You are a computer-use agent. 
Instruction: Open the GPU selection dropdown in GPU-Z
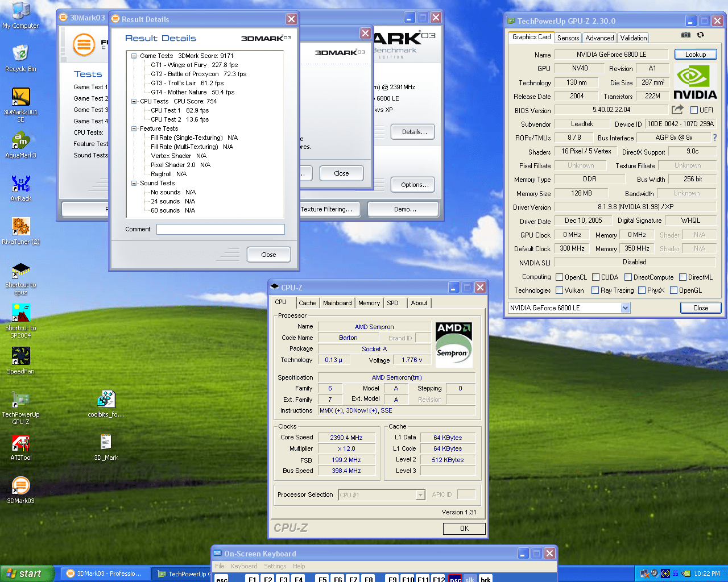(x=626, y=308)
